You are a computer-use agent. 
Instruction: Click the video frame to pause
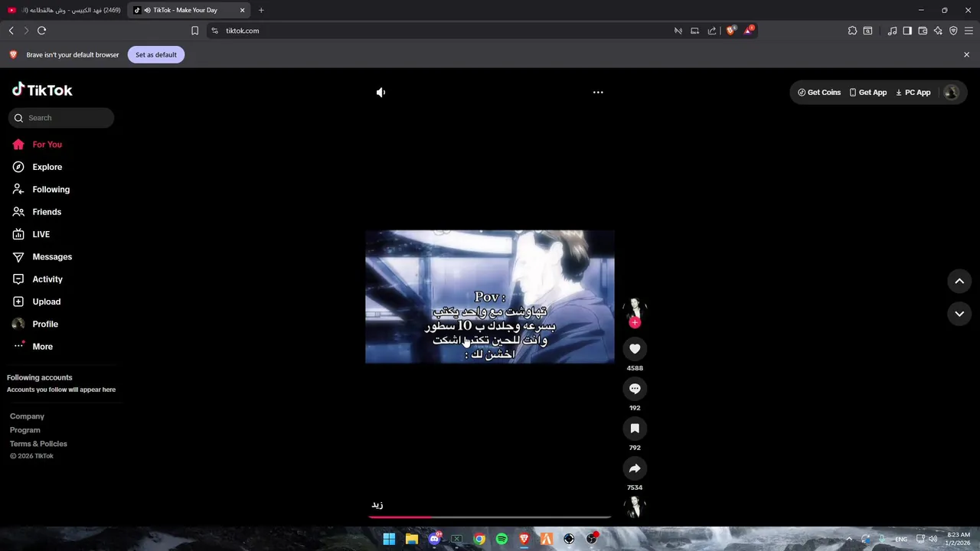coord(490,297)
